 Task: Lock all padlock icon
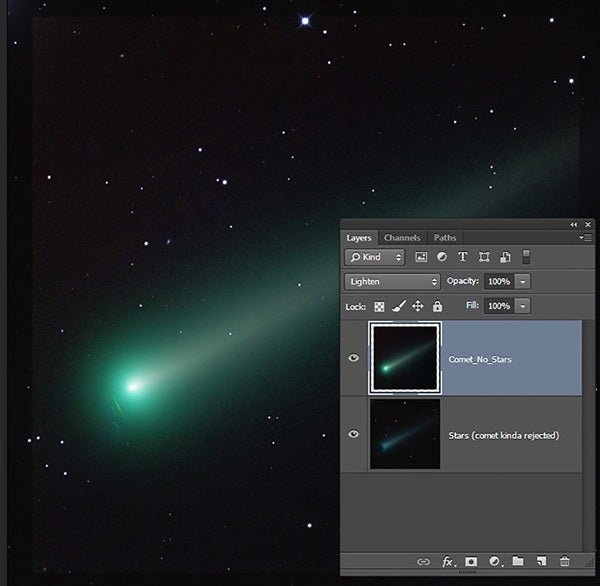(x=437, y=306)
